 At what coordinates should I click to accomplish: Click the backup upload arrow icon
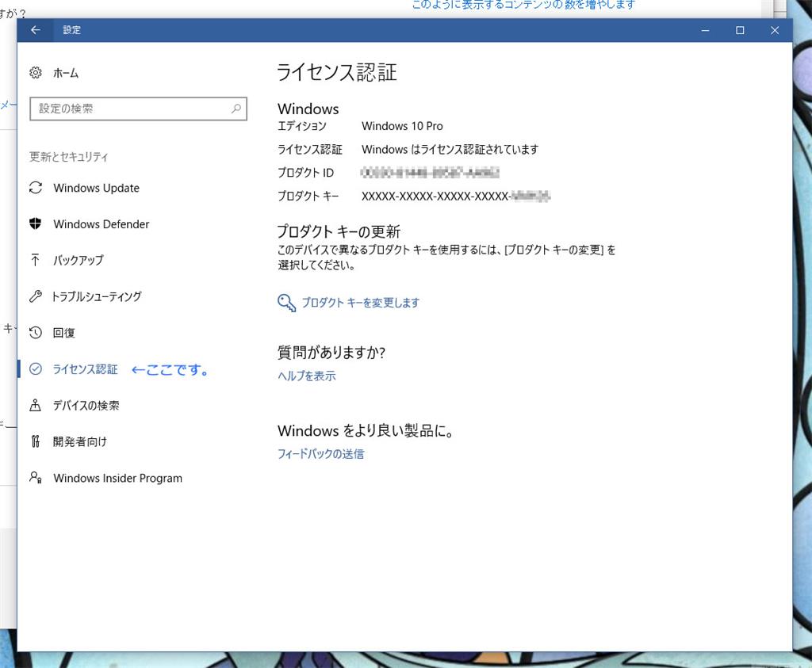point(35,260)
